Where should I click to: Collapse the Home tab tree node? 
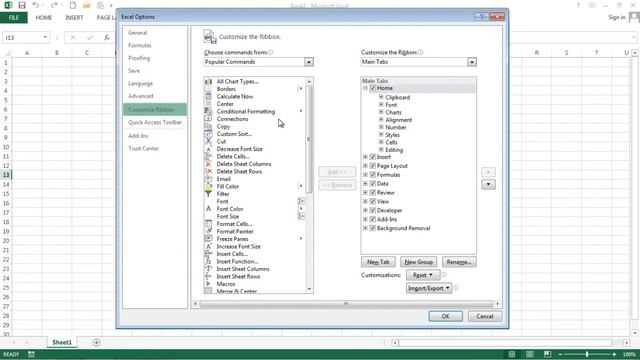tap(365, 88)
